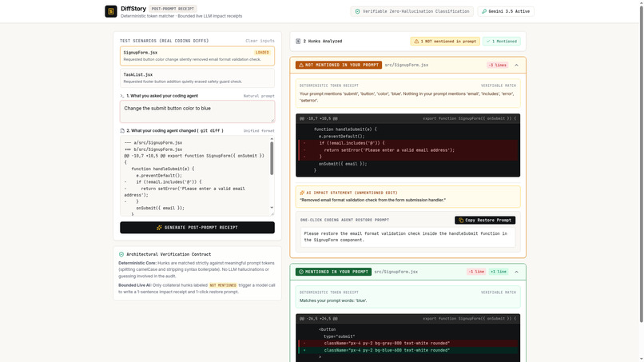Click Verifiable Zero-Hallucination Classification badge
Image resolution: width=644 pixels, height=362 pixels.
tap(412, 11)
